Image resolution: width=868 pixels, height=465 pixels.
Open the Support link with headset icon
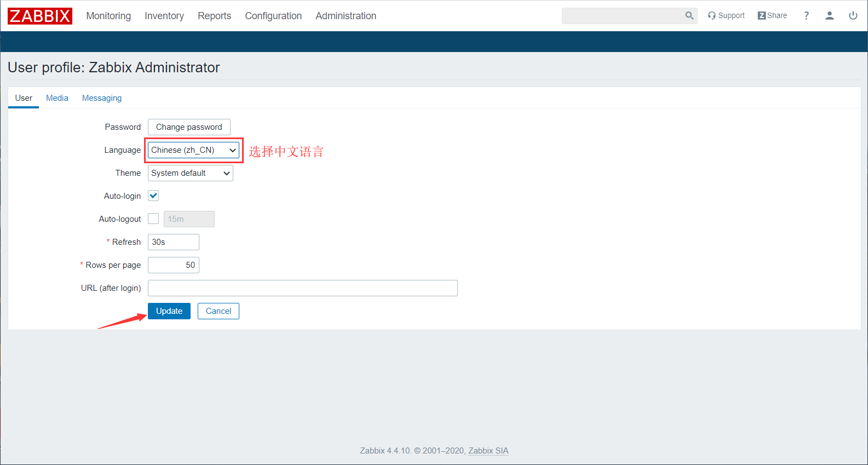click(726, 16)
